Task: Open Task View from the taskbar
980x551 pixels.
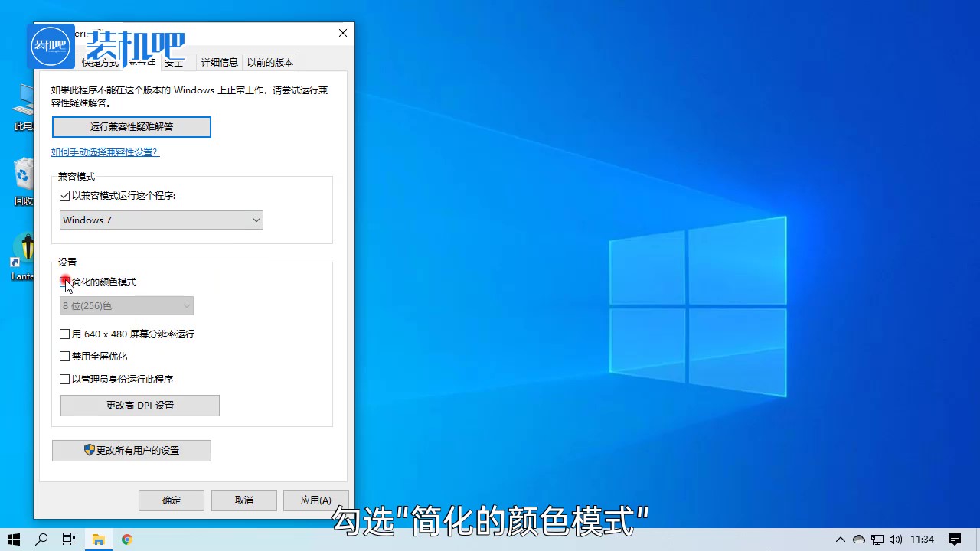Action: coord(68,540)
